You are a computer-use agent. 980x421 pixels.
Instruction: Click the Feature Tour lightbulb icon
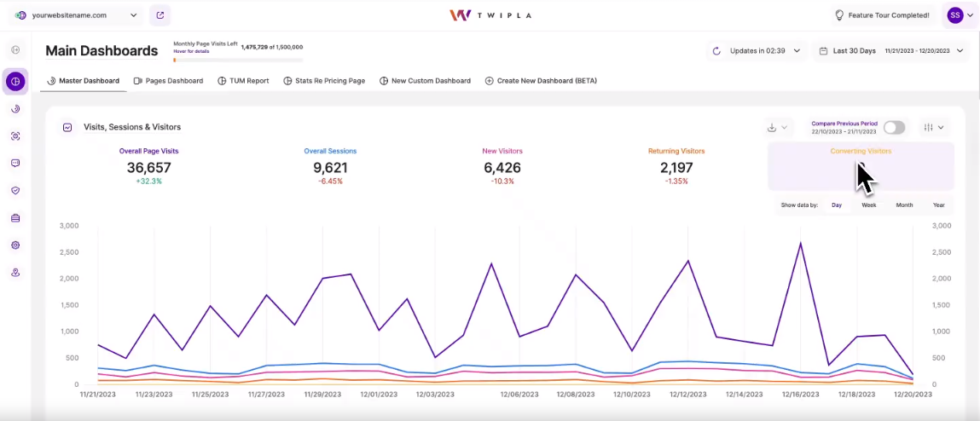pos(839,15)
